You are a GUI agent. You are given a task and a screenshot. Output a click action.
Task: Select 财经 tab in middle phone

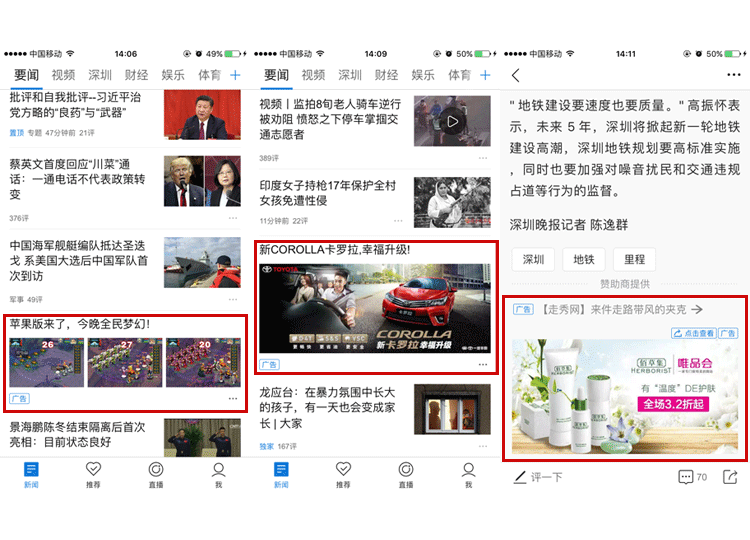(386, 75)
